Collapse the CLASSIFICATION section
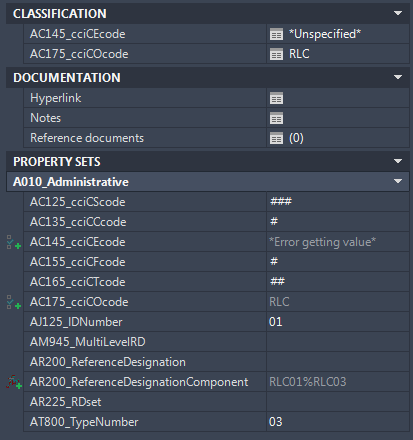Image resolution: width=413 pixels, height=440 pixels. click(x=398, y=14)
